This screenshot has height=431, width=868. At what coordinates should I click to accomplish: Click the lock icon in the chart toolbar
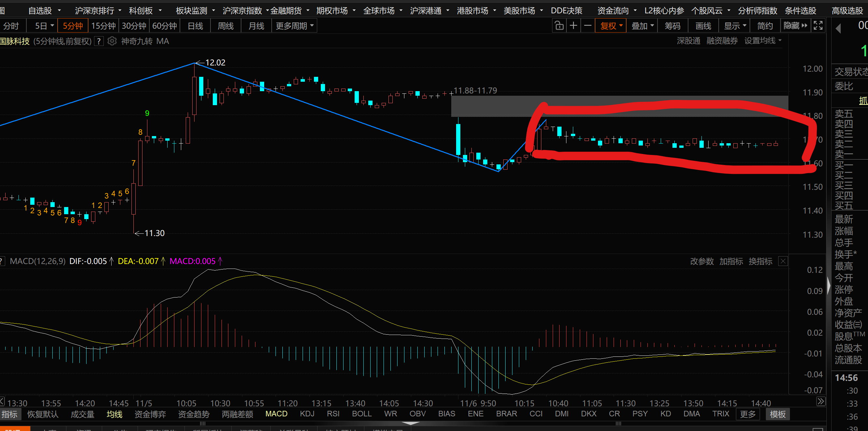559,26
